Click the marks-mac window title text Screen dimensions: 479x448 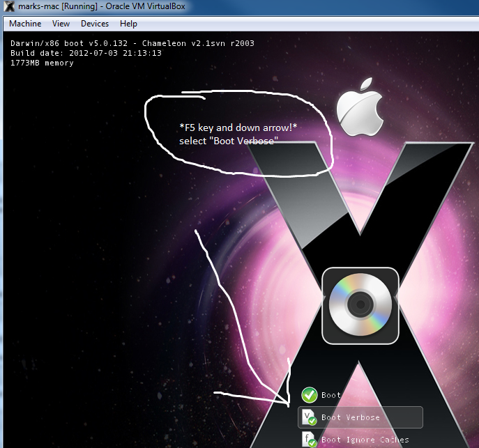point(101,6)
